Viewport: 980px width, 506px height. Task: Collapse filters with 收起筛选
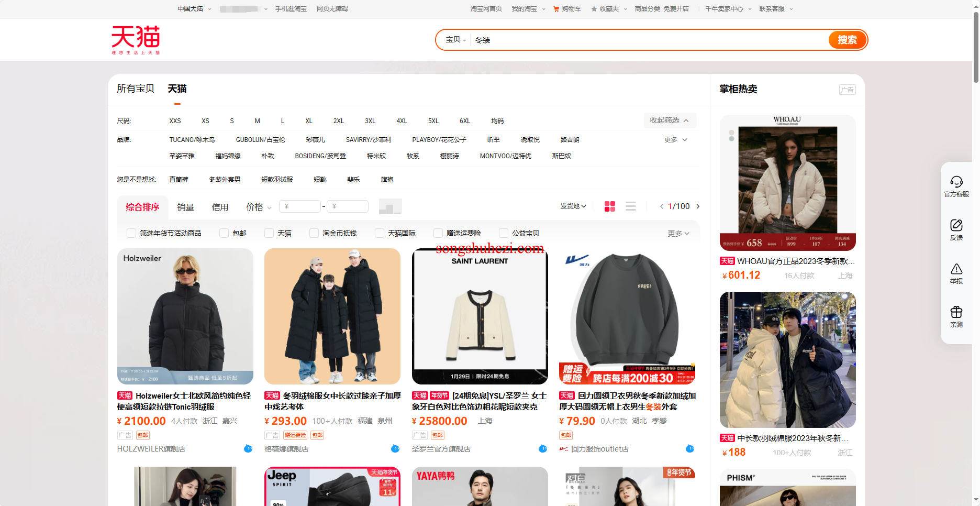point(670,120)
